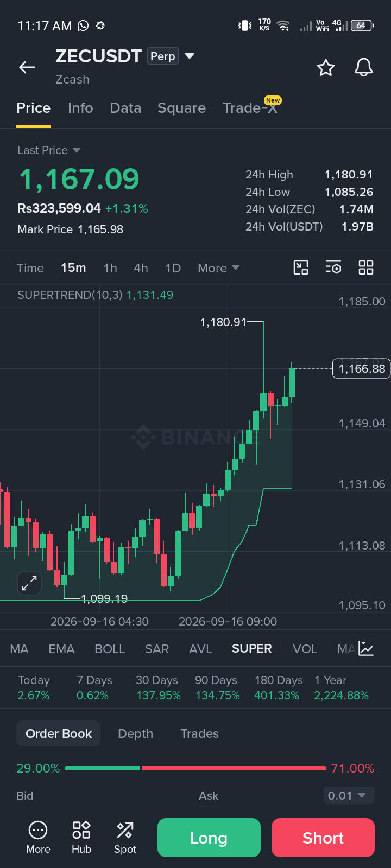This screenshot has height=868, width=391.
Task: Open chart drawing tools icon
Action: 301,267
